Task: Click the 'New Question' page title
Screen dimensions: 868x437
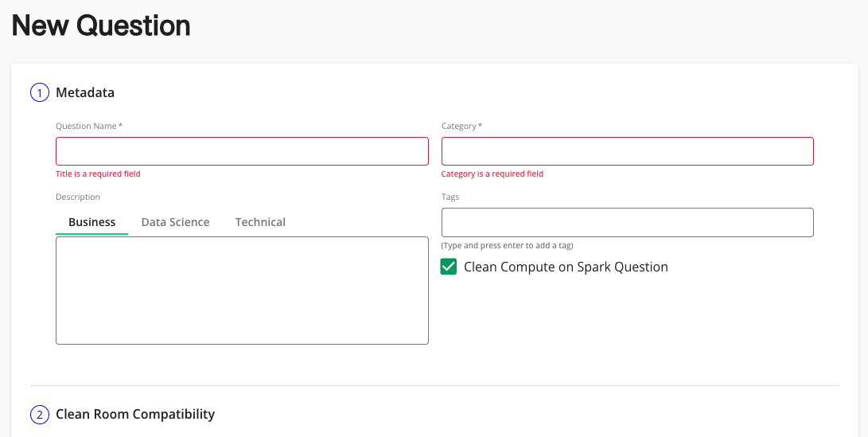Action: [101, 25]
